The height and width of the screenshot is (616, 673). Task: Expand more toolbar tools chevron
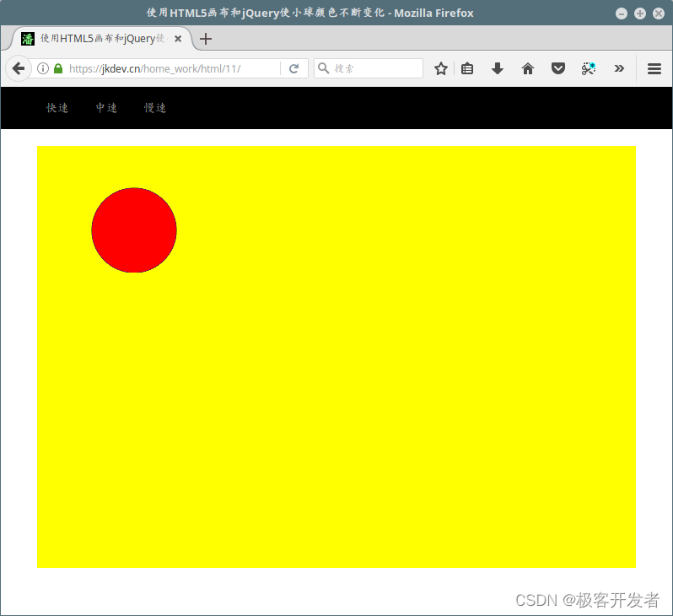pos(619,68)
